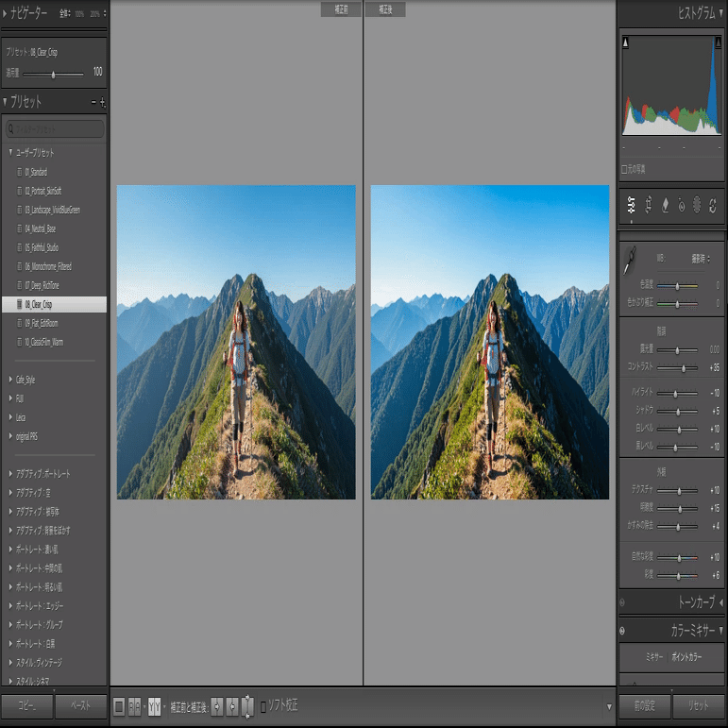728x728 pixels.
Task: Switch to the ミキサー tab
Action: [653, 657]
